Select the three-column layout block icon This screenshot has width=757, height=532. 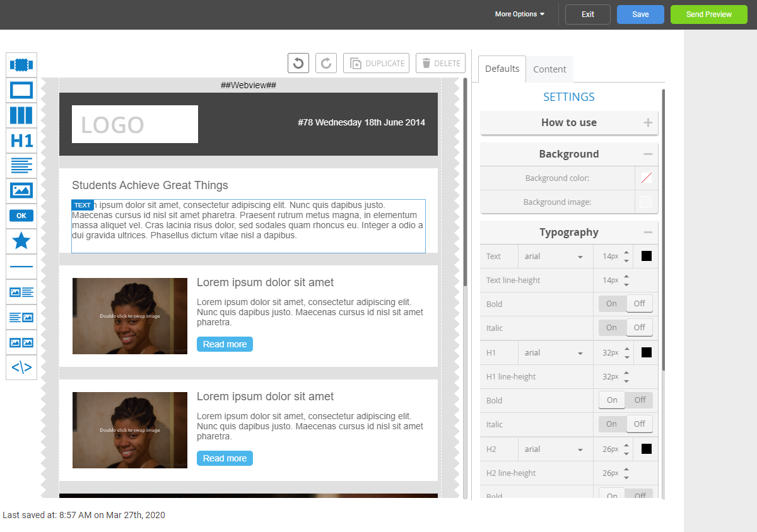tap(21, 115)
